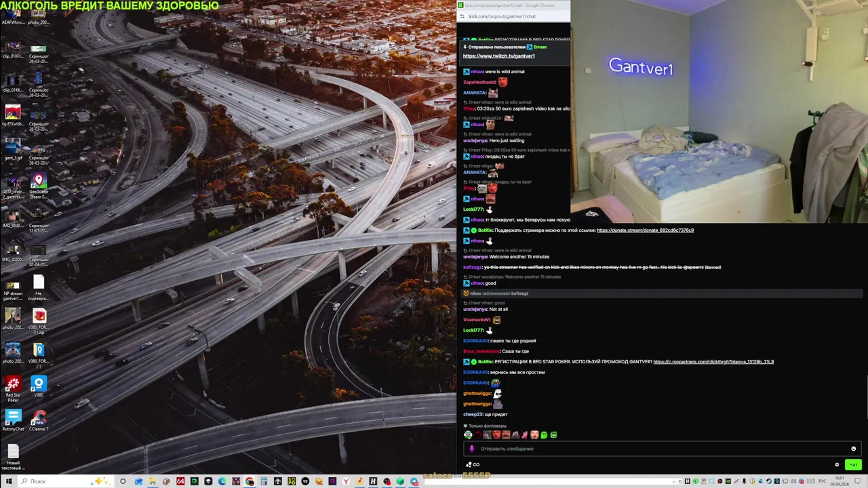Screen dimensions: 868x488
Task: Open the red 64 app on taskbar
Action: 180,481
